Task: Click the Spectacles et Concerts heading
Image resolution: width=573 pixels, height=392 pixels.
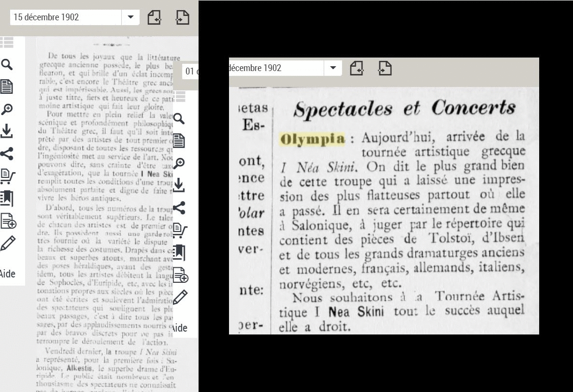Action: tap(404, 109)
